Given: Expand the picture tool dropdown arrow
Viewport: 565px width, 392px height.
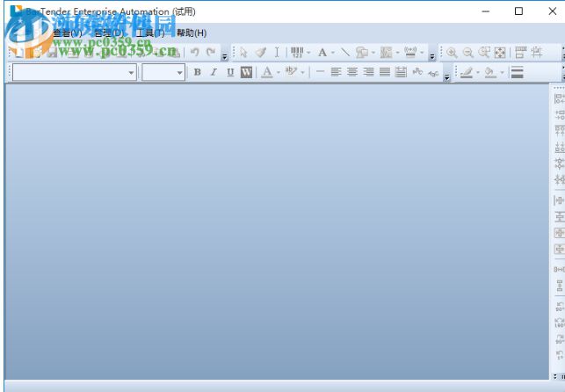Looking at the screenshot, I should (x=397, y=53).
